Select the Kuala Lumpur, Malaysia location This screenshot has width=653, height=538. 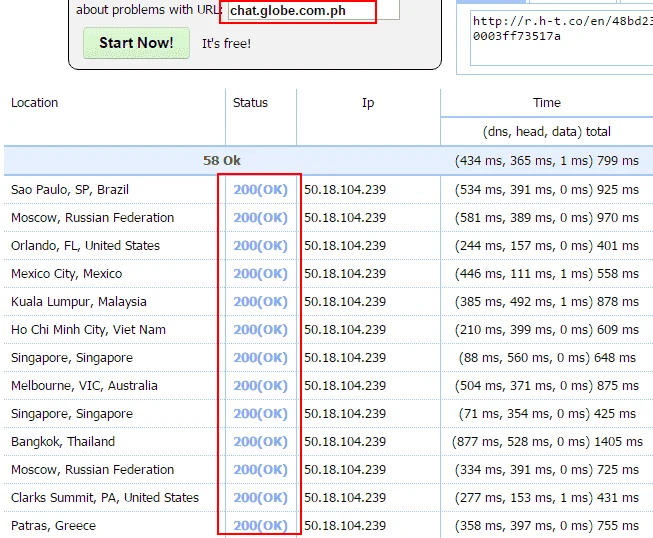tap(79, 301)
